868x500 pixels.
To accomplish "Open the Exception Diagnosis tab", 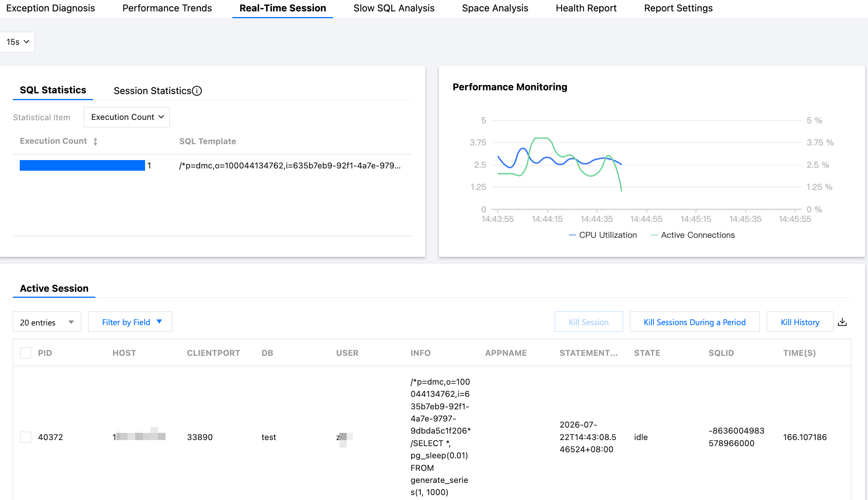I will [x=51, y=8].
